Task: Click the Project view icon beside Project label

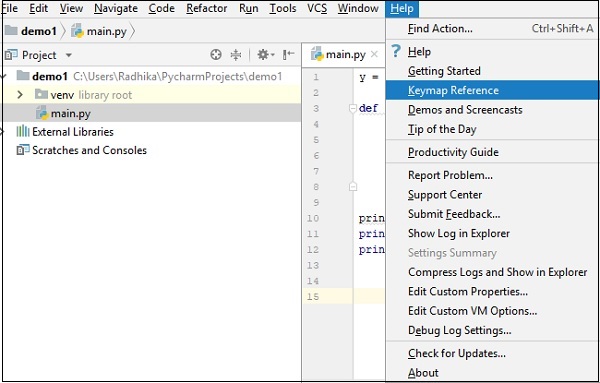Action: coord(11,55)
